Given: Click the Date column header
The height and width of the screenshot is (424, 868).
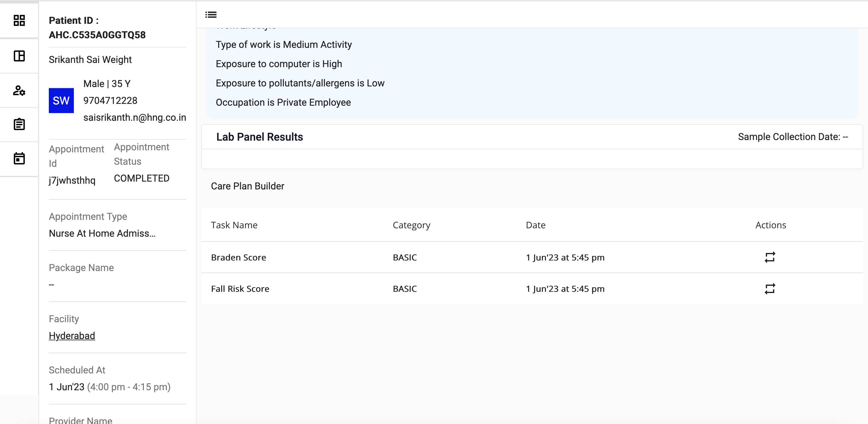Looking at the screenshot, I should click(x=536, y=225).
